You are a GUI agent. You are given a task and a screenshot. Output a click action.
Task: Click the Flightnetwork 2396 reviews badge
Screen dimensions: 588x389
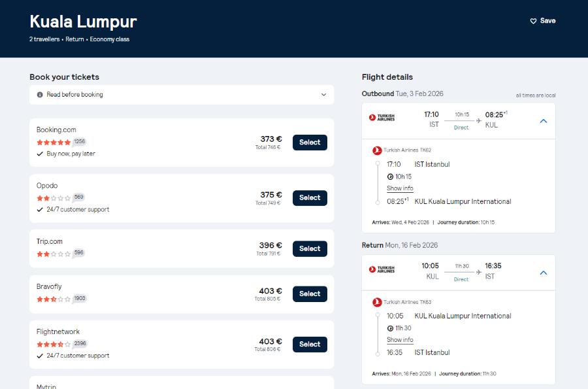coord(80,343)
